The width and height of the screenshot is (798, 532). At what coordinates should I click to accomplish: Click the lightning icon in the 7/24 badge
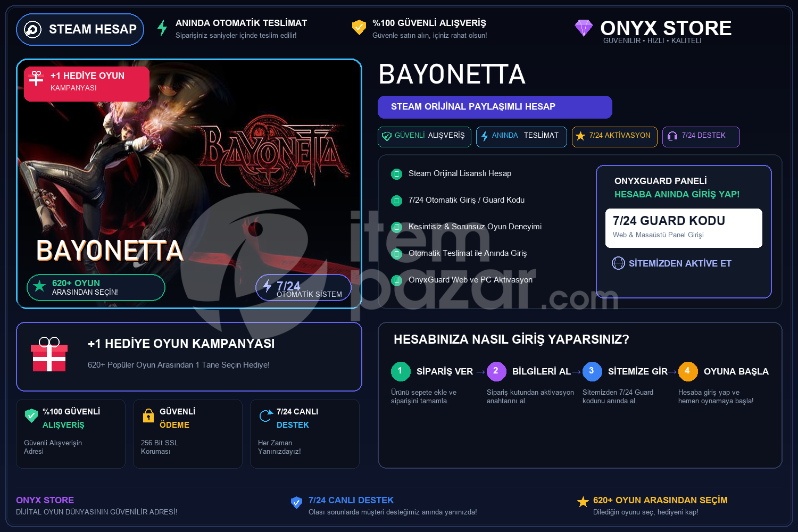pos(267,286)
